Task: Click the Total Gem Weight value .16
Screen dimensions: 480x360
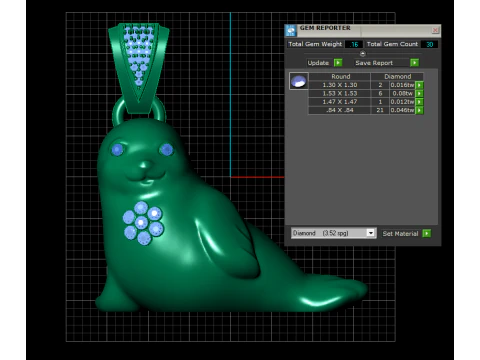Action: click(x=354, y=44)
